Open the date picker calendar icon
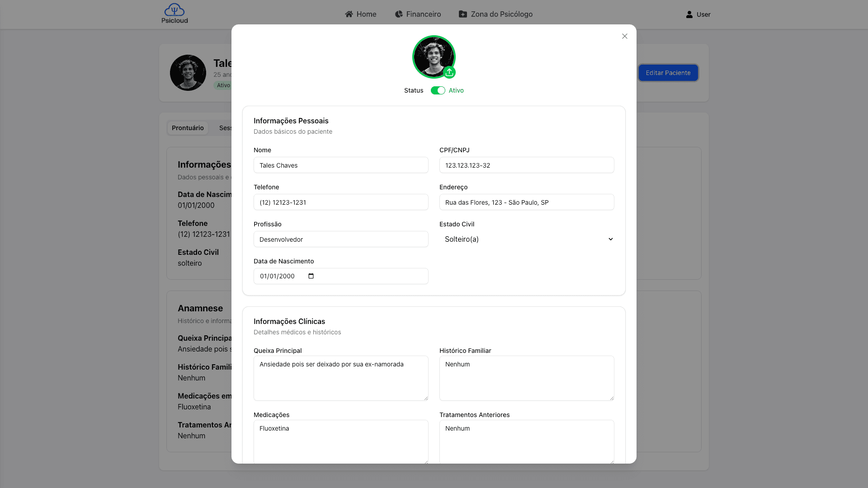This screenshot has width=868, height=488. point(311,276)
